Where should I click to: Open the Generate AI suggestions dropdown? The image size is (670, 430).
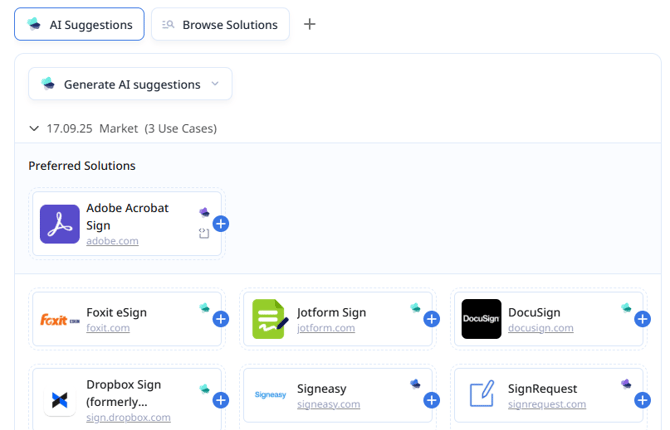point(130,84)
